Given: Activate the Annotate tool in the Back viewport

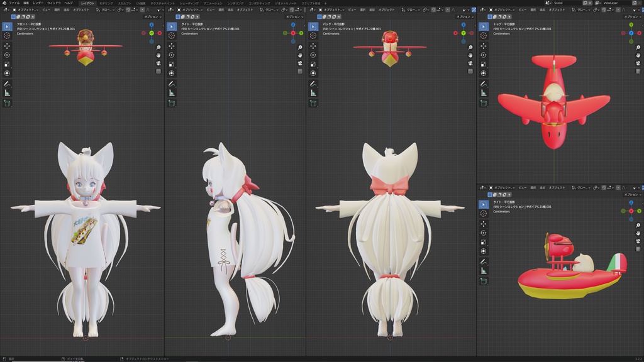Looking at the screenshot, I should pos(313,84).
